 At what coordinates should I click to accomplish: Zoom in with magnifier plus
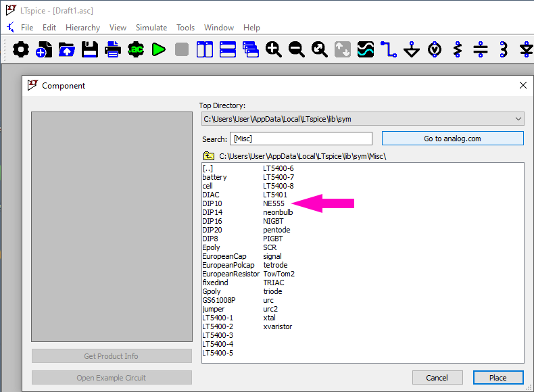(274, 50)
